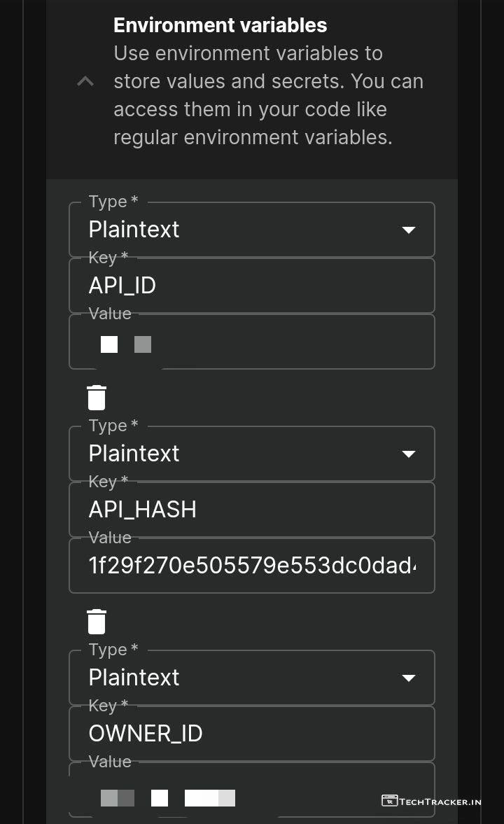Click the Value field starting with 1f29f270
Viewport: 504px width, 824px height.
click(x=251, y=566)
